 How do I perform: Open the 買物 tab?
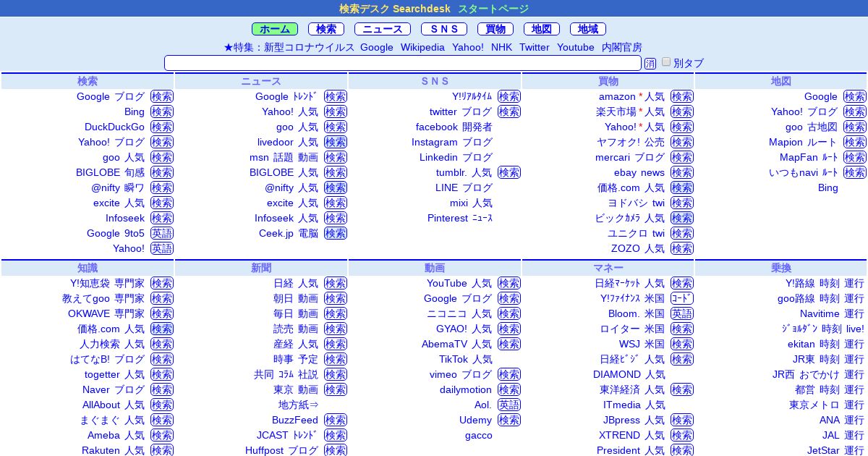coord(495,29)
